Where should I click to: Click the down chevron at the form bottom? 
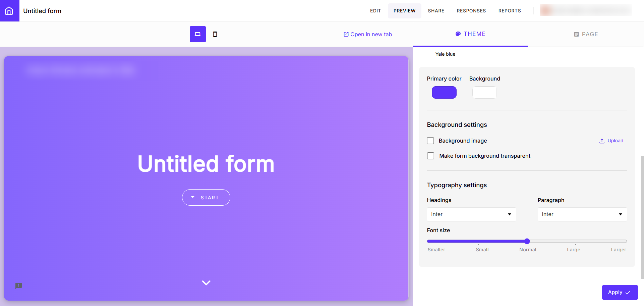[x=206, y=283]
